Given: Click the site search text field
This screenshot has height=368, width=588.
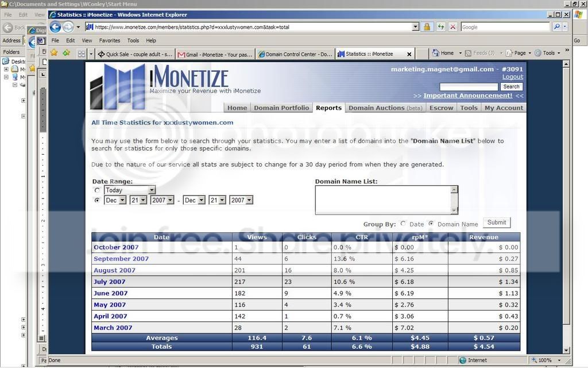Looking at the screenshot, I should pyautogui.click(x=469, y=87).
